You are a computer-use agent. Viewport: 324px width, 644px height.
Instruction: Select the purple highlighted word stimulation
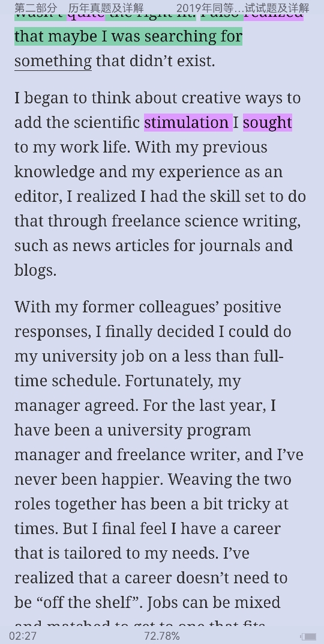pyautogui.click(x=188, y=123)
